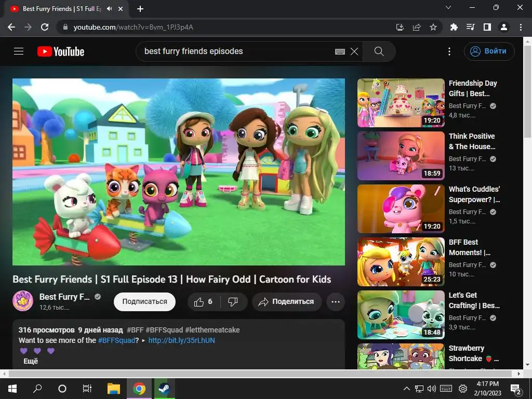This screenshot has height=399, width=532.
Task: Open the on-screen keyboard in search box
Action: (340, 51)
